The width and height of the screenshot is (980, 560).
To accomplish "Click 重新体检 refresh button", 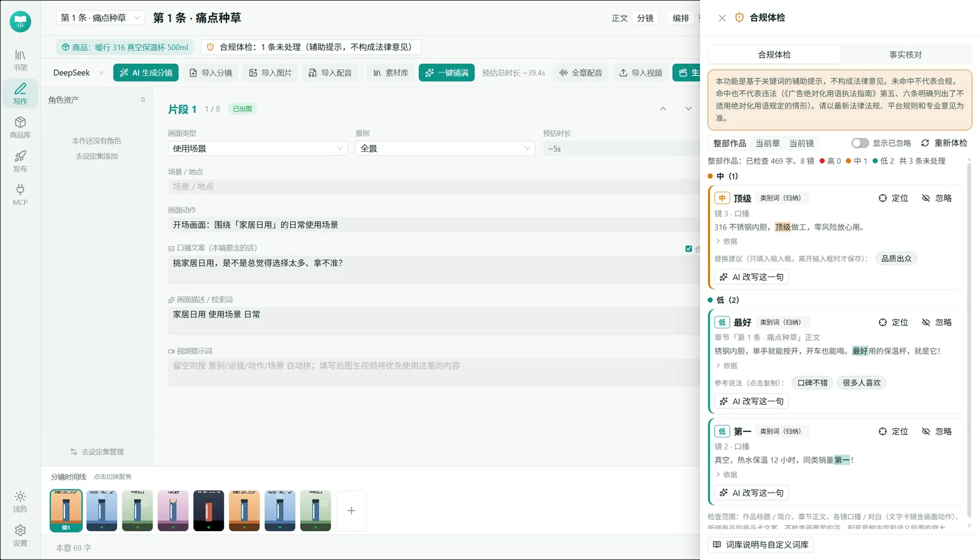I will 944,143.
